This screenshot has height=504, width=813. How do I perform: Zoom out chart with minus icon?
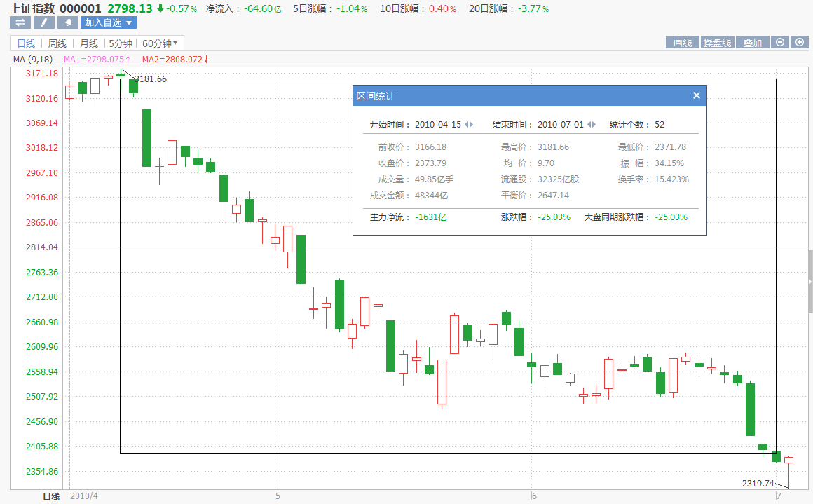pyautogui.click(x=779, y=43)
